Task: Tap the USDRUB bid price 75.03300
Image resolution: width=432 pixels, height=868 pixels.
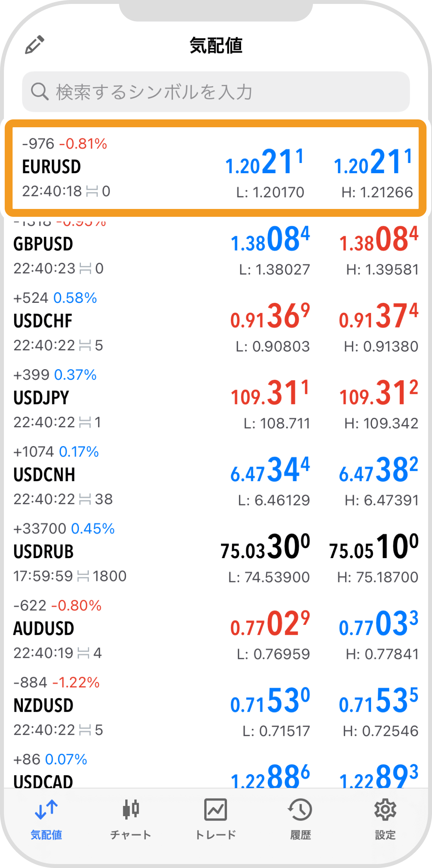Action: (x=265, y=548)
